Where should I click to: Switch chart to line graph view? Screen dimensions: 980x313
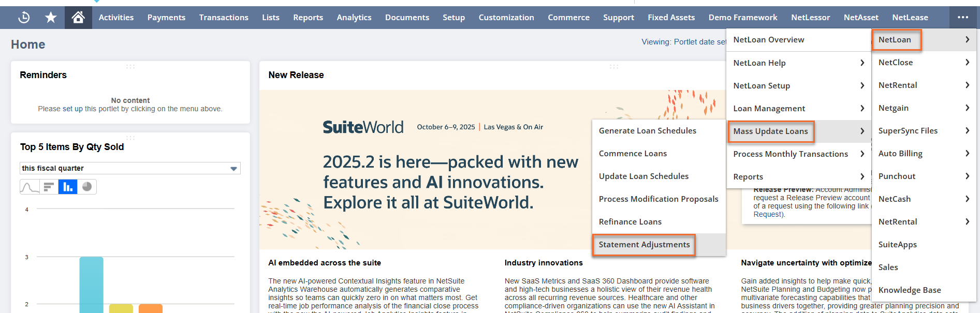(x=30, y=187)
